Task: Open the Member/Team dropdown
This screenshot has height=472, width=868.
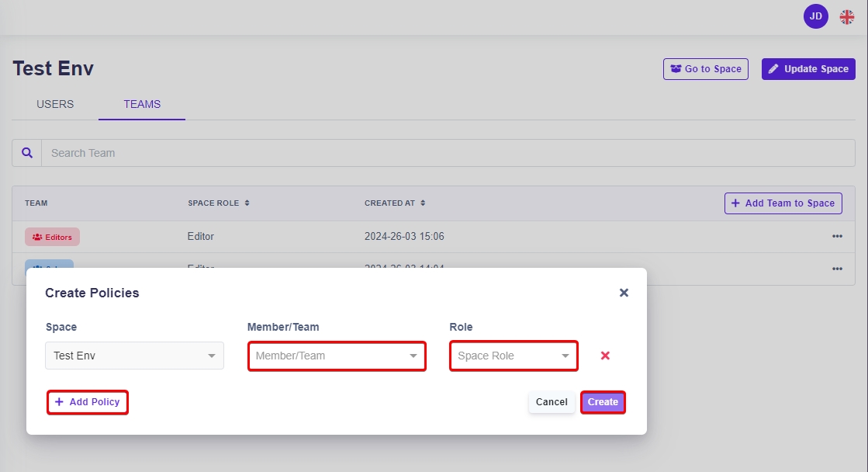Action: (337, 356)
